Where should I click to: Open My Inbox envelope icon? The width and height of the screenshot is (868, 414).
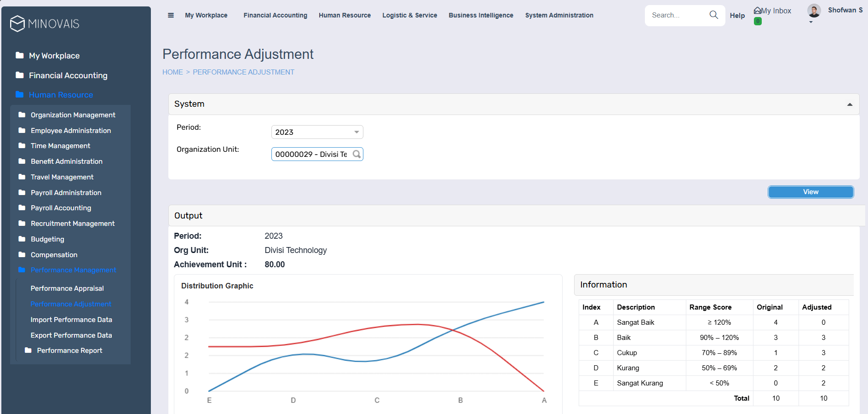click(757, 11)
